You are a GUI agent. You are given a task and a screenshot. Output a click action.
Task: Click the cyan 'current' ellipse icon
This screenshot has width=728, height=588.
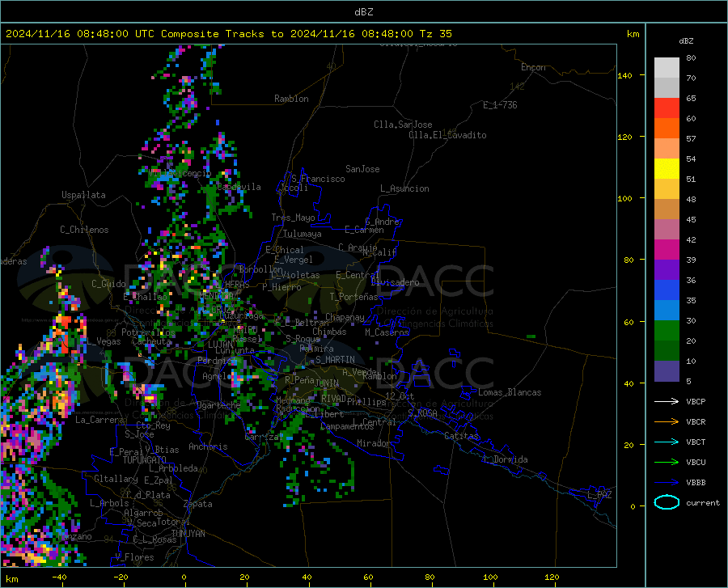pyautogui.click(x=667, y=502)
